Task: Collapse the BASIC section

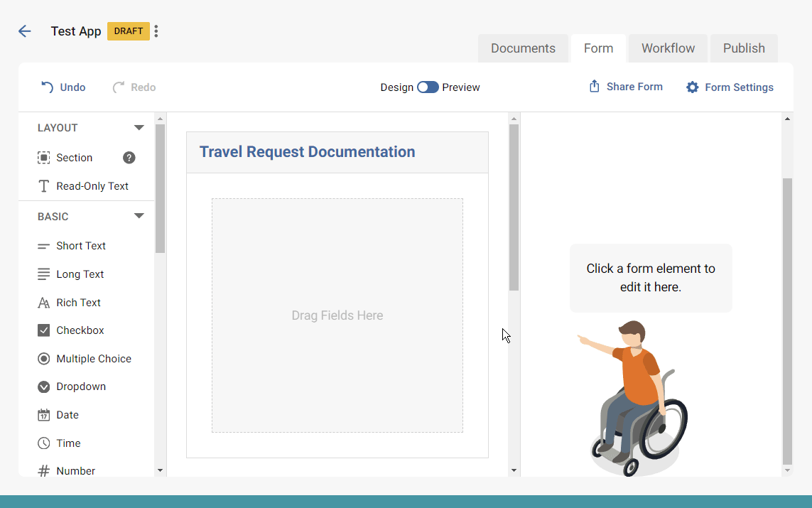Action: click(139, 217)
